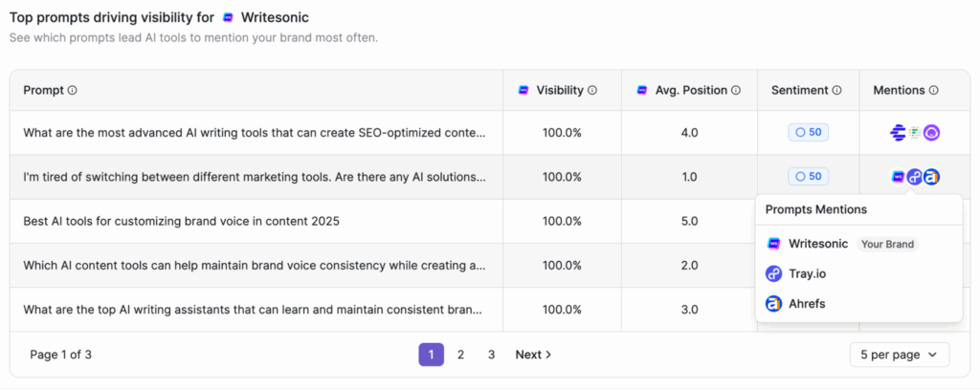Click the Writesonic logo in Visibility header
Image resolution: width=980 pixels, height=390 pixels.
523,91
